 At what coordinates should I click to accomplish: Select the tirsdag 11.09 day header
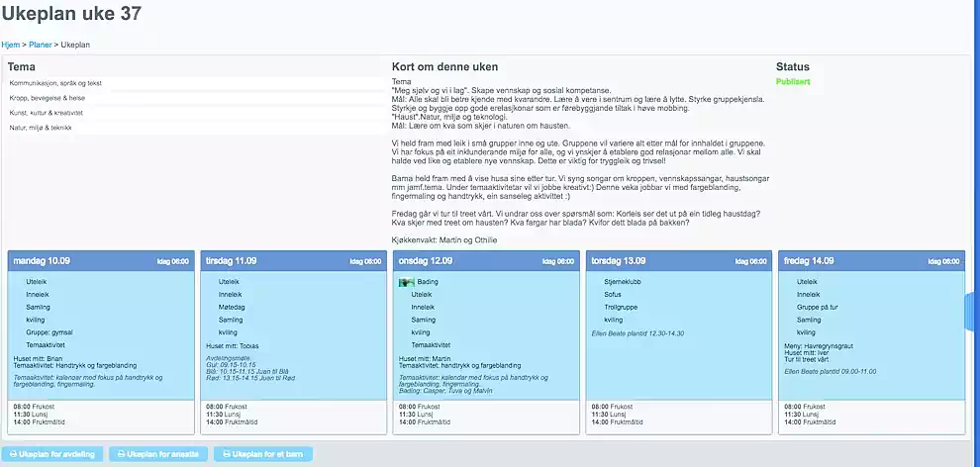pos(231,261)
